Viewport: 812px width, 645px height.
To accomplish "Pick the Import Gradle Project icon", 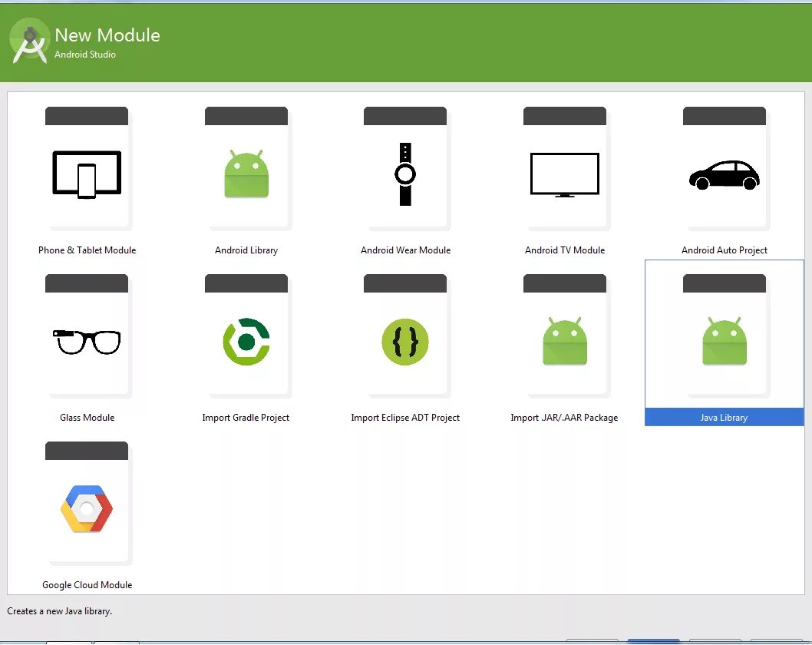I will pos(246,342).
